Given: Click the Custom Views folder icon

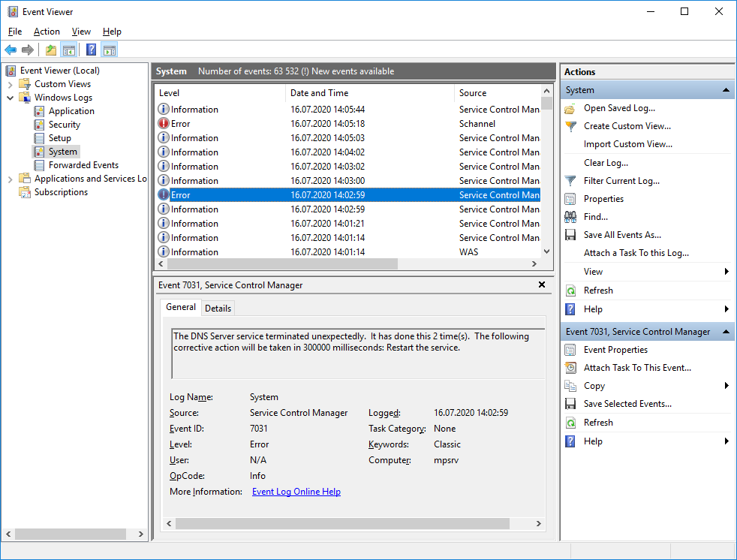Looking at the screenshot, I should coord(25,84).
